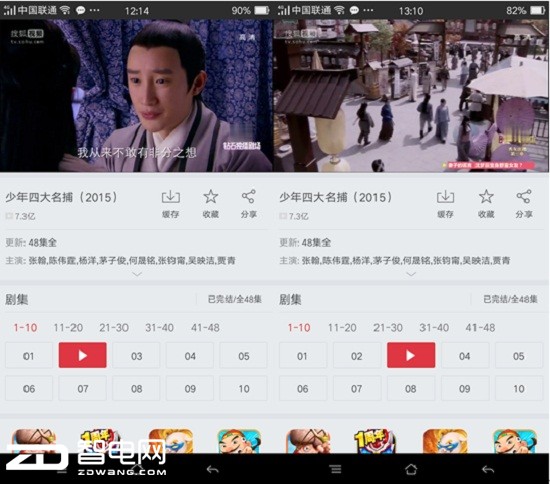Image resolution: width=550 pixels, height=484 pixels.
Task: Tap the playing episode 03 button in right screen
Action: [411, 355]
